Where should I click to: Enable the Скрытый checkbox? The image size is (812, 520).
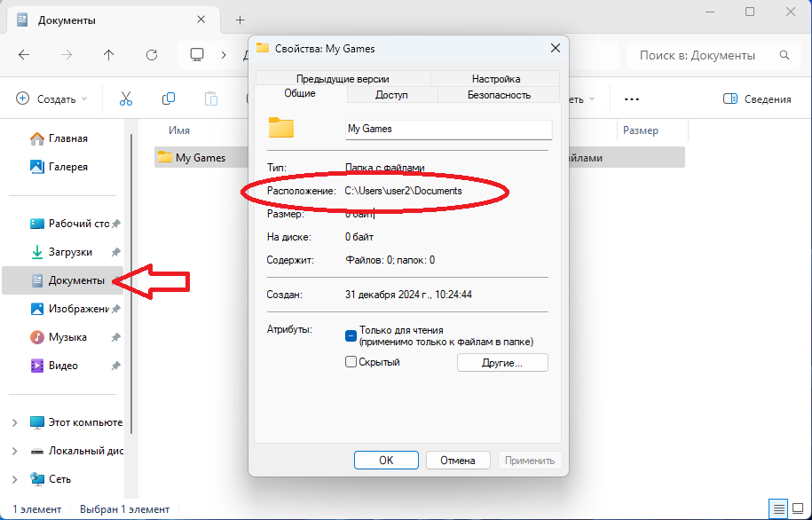pyautogui.click(x=351, y=362)
